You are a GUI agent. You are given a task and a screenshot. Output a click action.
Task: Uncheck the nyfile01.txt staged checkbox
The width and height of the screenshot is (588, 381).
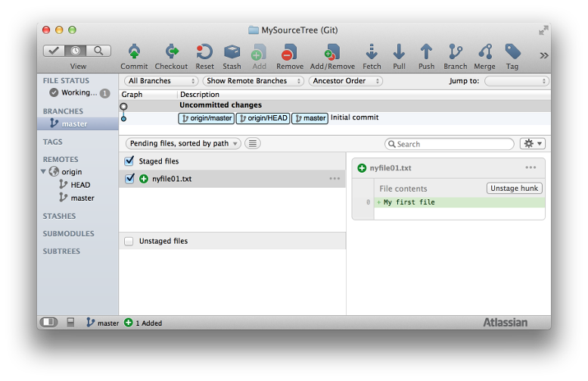(129, 179)
